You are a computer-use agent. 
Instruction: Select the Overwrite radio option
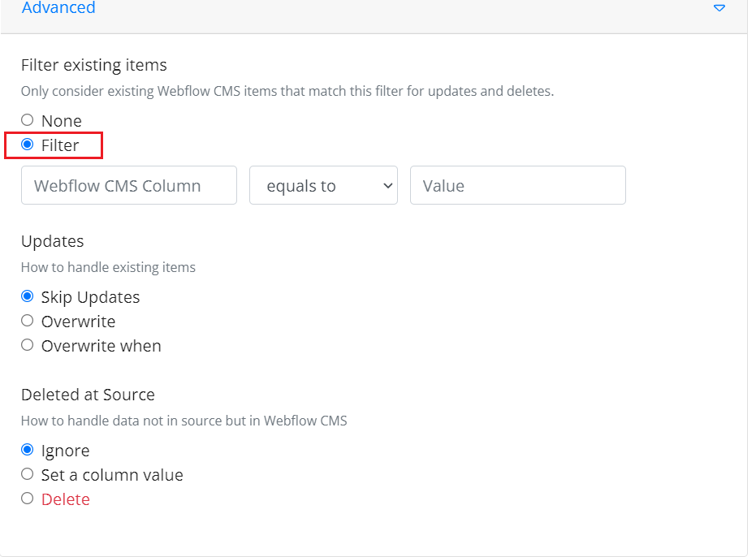point(28,321)
